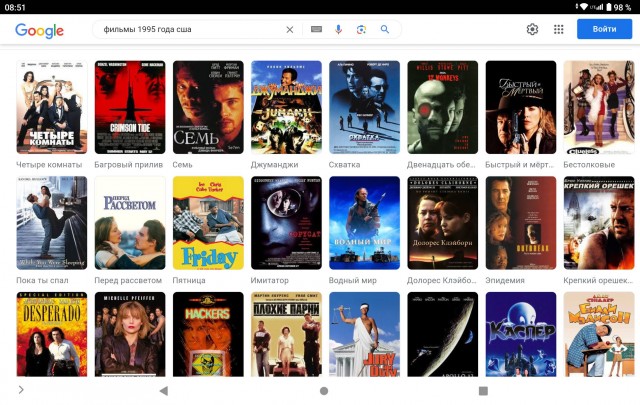The image size is (640, 405).
Task: Click the Водный мир caption
Action: [353, 280]
